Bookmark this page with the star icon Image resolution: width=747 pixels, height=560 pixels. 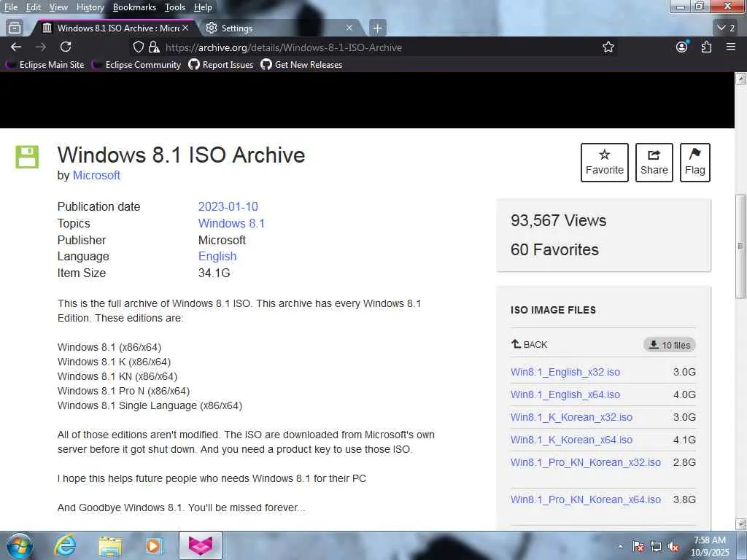coord(608,47)
